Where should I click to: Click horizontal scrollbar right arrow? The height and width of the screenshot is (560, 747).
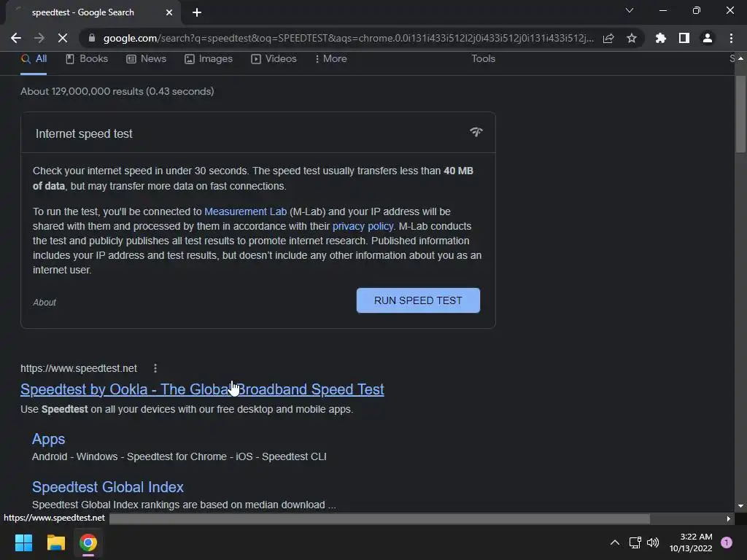(x=729, y=518)
